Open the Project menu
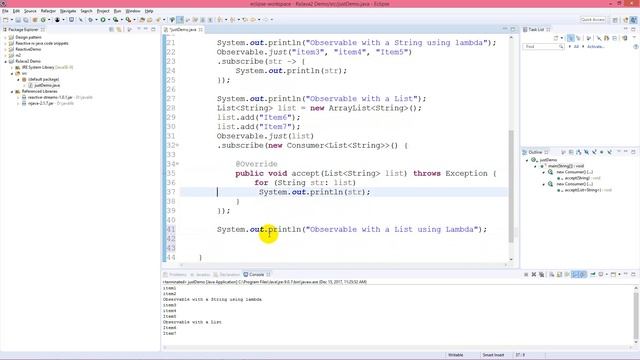640x360 pixels. click(x=103, y=11)
